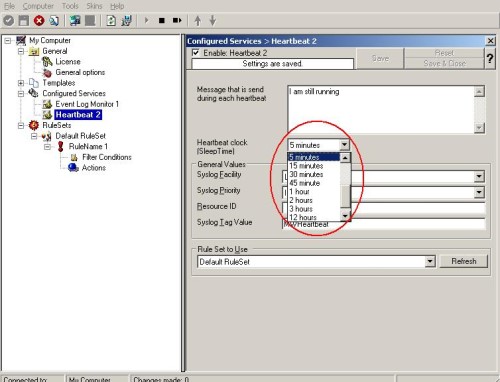
Task: Click the RuleSets red gear icon
Action: (34, 125)
